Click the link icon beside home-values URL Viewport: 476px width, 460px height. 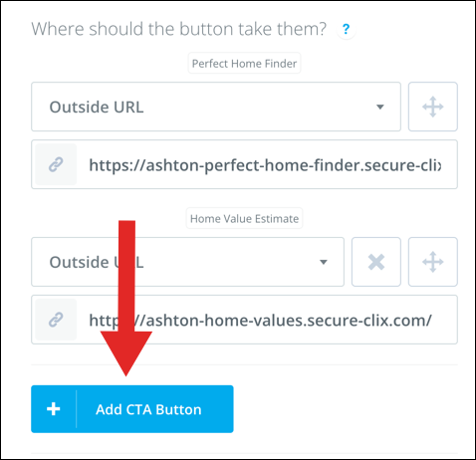point(56,320)
